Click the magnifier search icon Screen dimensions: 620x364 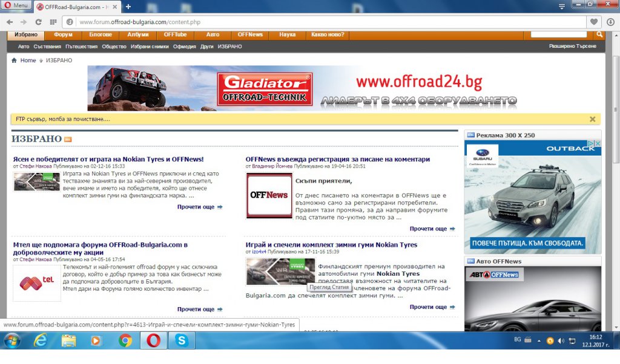tap(599, 34)
